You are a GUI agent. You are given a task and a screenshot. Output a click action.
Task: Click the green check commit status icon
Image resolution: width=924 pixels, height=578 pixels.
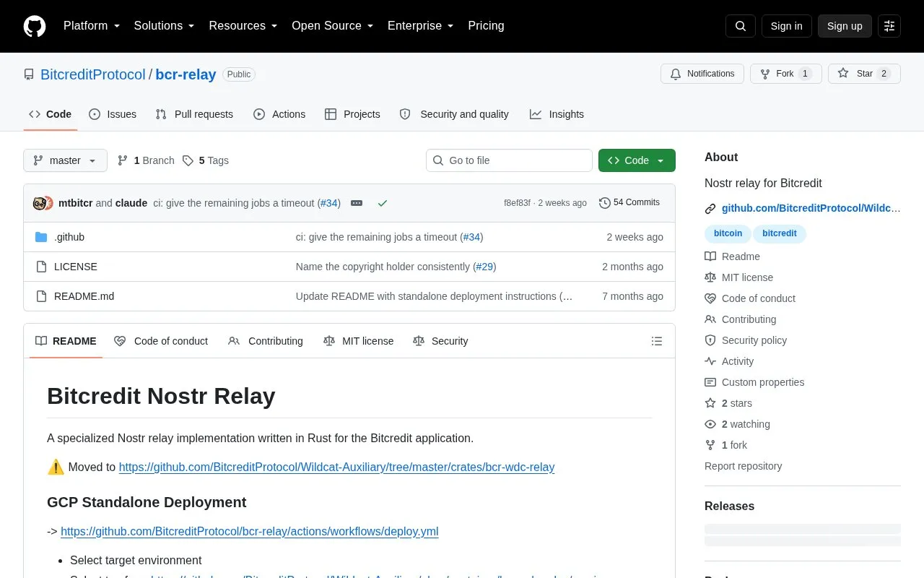click(383, 203)
